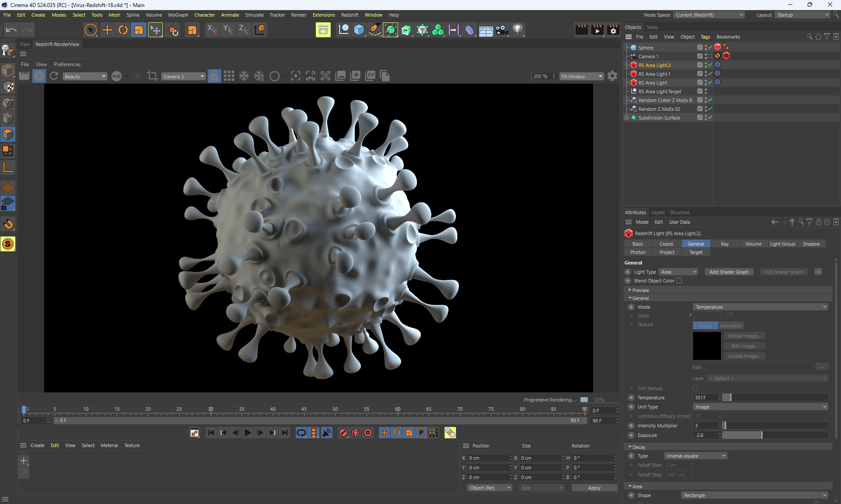This screenshot has width=841, height=504.
Task: Open Edit Render Settings clapperboard icon
Action: point(613,30)
